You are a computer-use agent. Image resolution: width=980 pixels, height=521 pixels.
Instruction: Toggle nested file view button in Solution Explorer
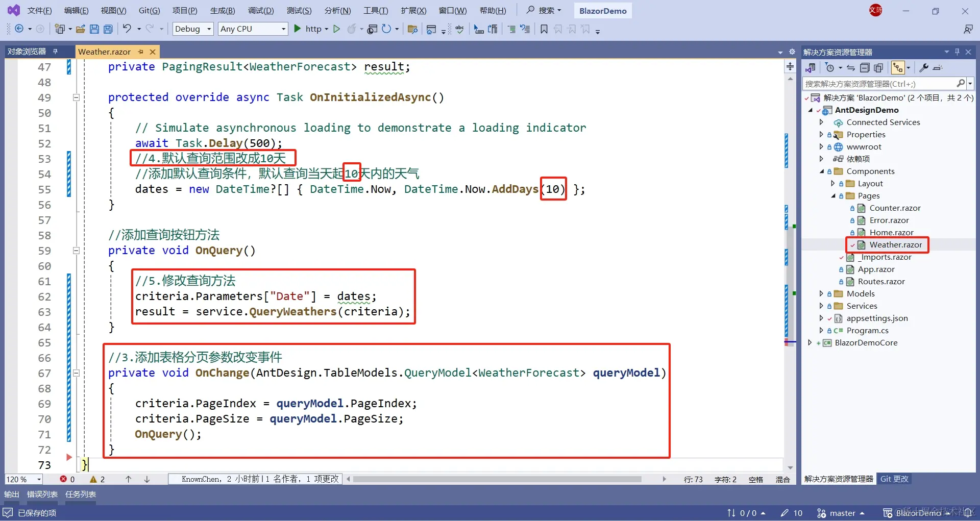click(898, 67)
